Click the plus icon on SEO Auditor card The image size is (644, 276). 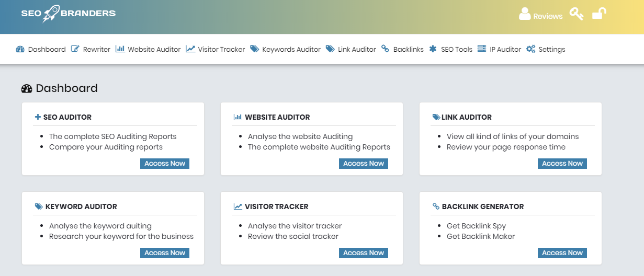[38, 117]
